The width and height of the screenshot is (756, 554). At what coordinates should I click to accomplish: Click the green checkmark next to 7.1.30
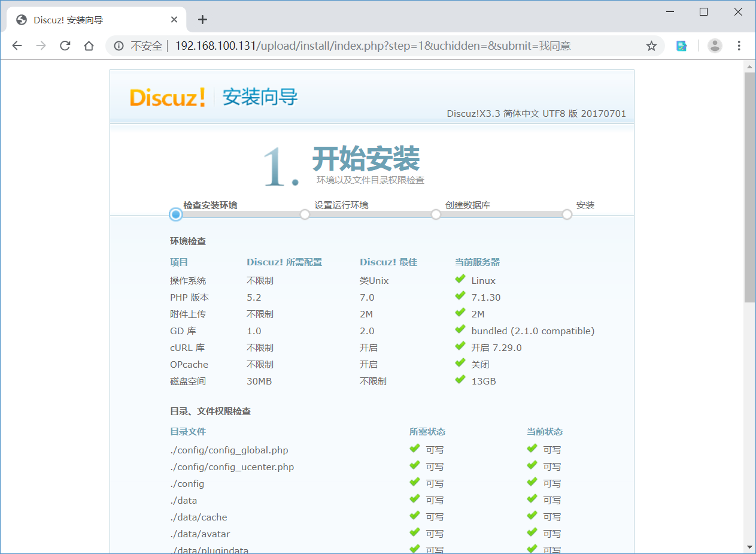click(460, 295)
